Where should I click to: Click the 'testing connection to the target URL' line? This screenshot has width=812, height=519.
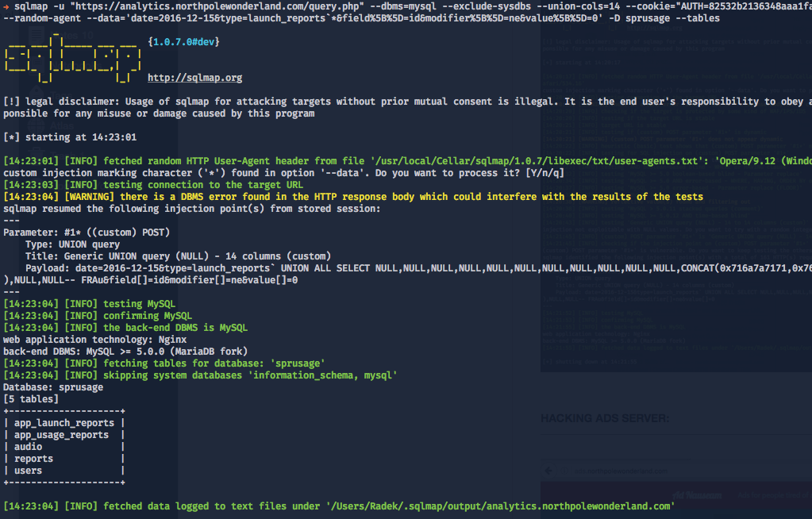[153, 185]
